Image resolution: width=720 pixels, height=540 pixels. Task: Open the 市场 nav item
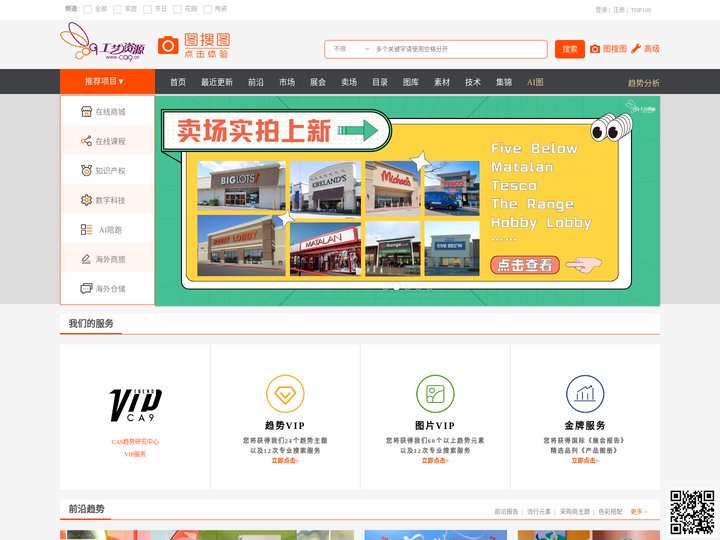(287, 82)
